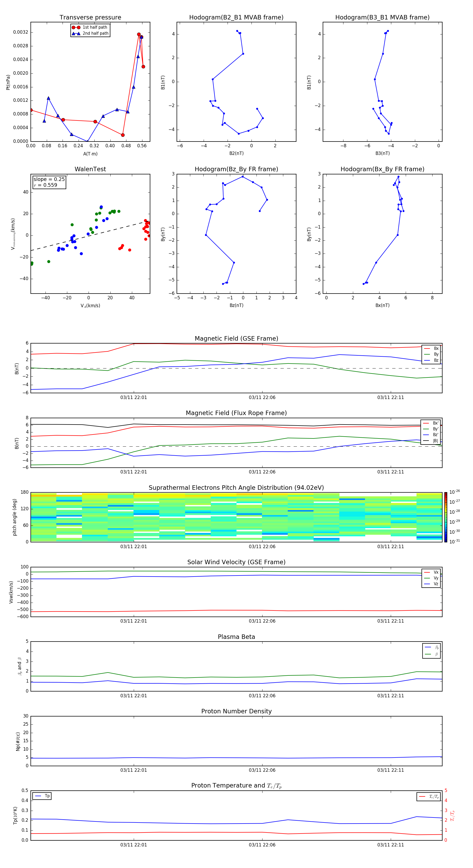This screenshot has height=868, width=473.
Task: Click the 'B2(nT)' x-axis label
Action: 236,153
